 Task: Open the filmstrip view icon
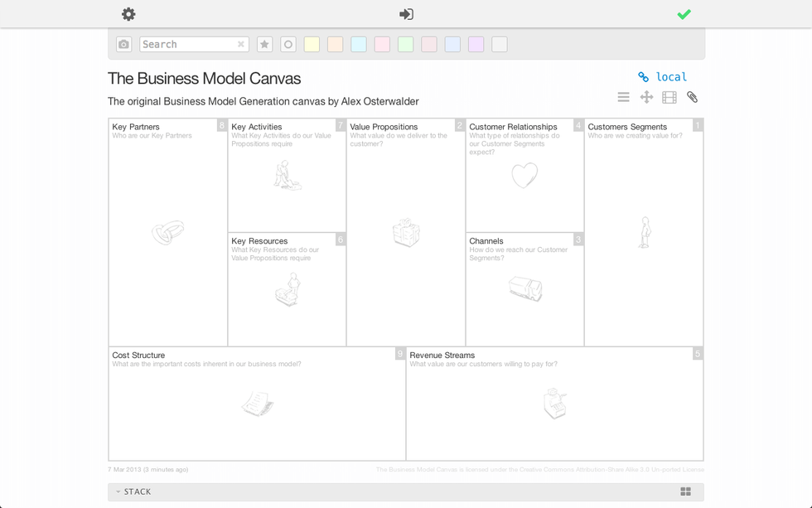669,96
